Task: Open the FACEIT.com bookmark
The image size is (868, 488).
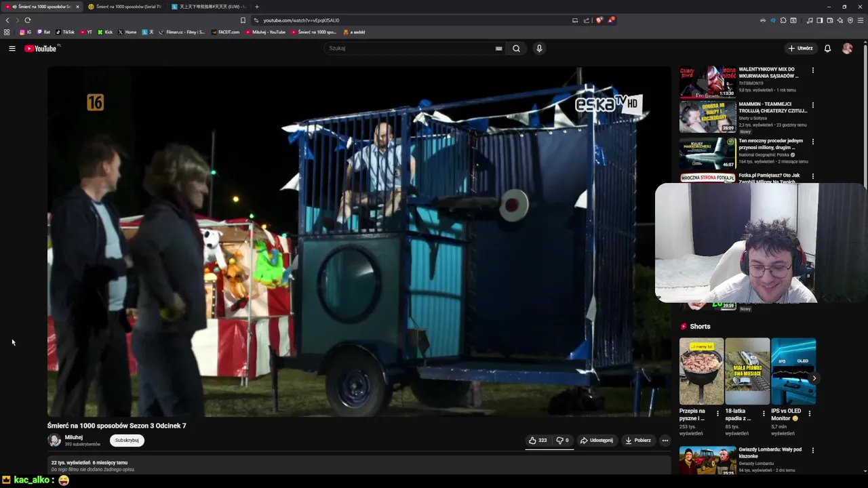Action: (225, 32)
